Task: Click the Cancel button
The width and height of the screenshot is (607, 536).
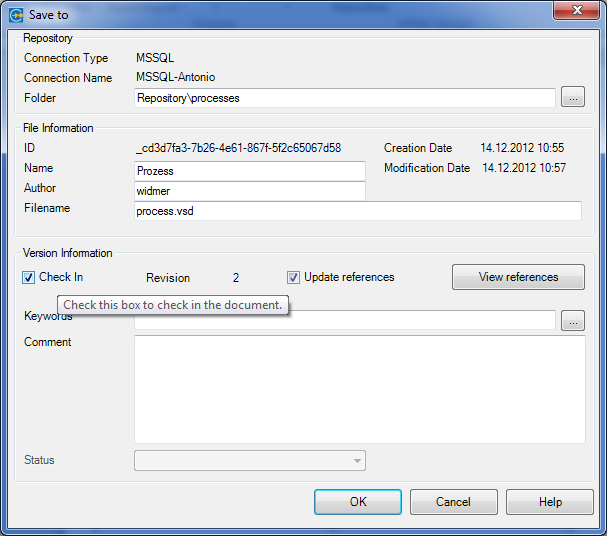Action: [x=453, y=502]
